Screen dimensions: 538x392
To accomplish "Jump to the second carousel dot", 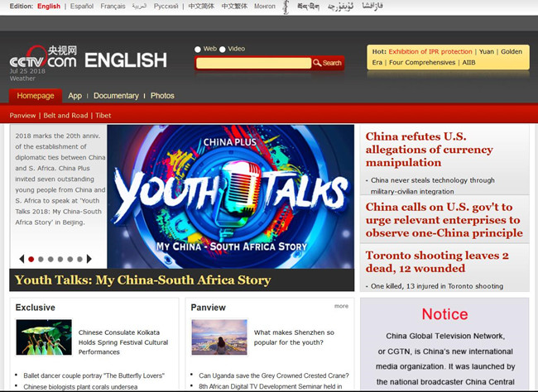I will [41, 259].
